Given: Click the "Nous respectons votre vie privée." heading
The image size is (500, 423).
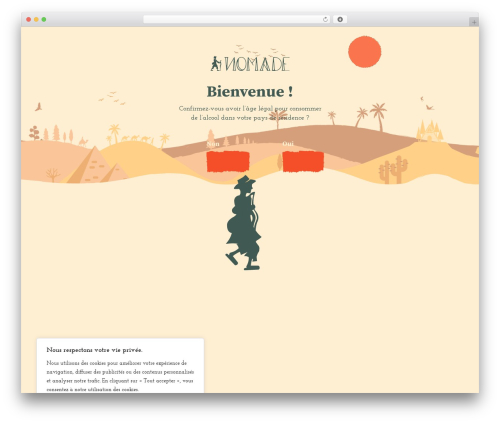Looking at the screenshot, I should 95,350.
